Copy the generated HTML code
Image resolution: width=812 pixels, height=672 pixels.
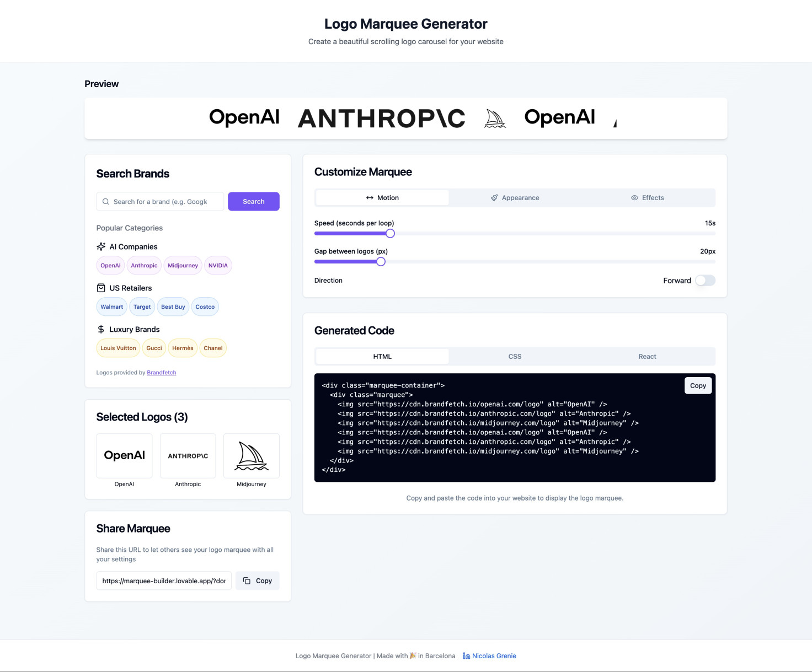(697, 386)
